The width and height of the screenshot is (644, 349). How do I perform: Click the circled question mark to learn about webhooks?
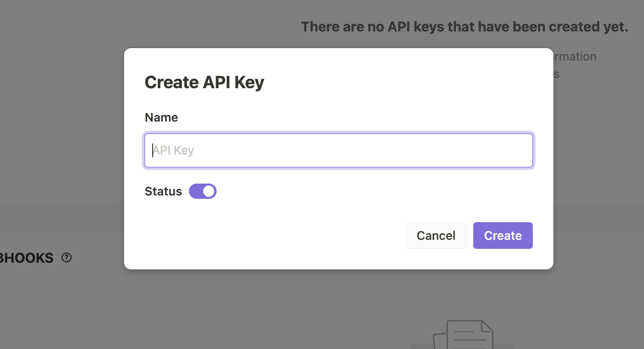pyautogui.click(x=66, y=257)
